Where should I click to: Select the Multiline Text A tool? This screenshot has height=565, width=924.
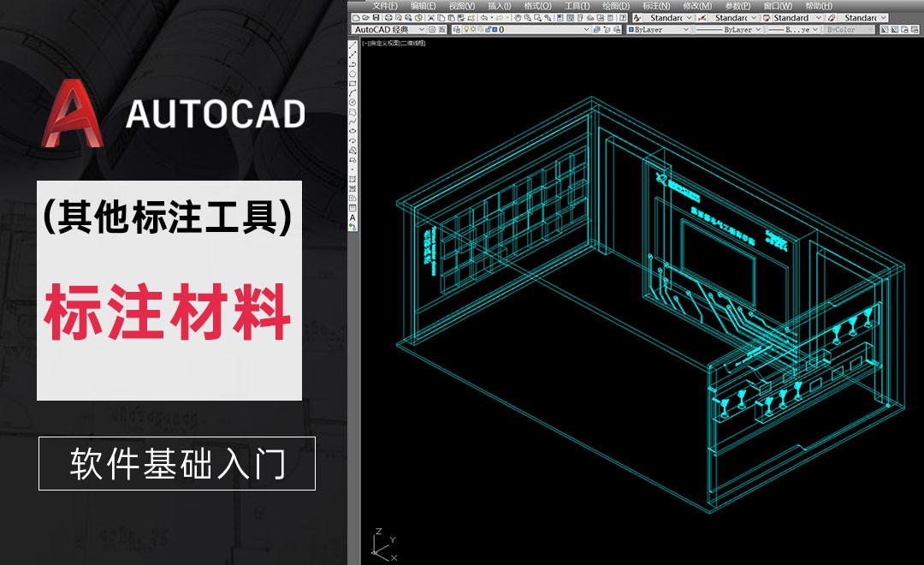[353, 217]
